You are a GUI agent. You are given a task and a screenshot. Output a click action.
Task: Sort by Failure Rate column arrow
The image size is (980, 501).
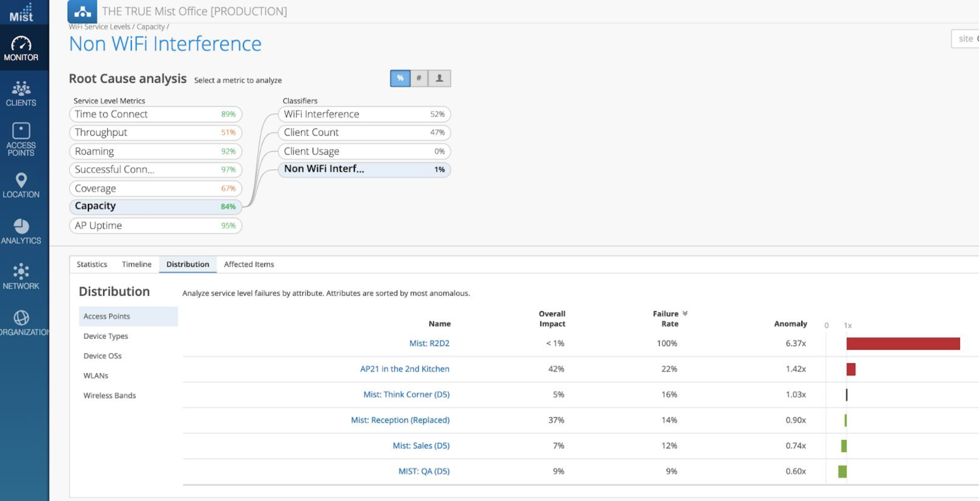685,313
